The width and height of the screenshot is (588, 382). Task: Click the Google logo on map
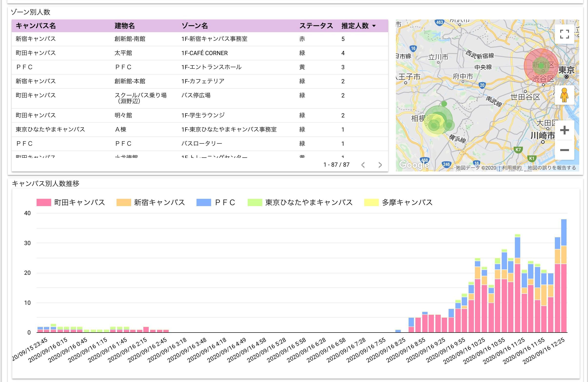click(414, 164)
